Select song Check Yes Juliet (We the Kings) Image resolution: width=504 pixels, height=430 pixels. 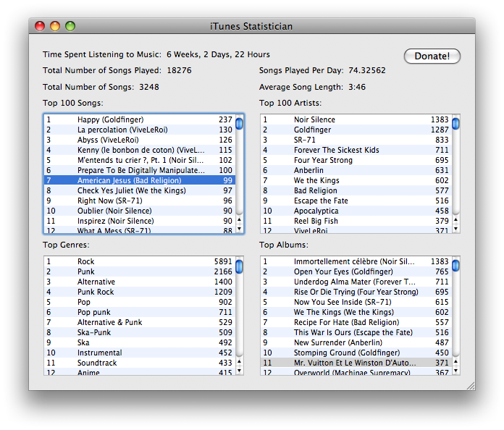point(140,190)
